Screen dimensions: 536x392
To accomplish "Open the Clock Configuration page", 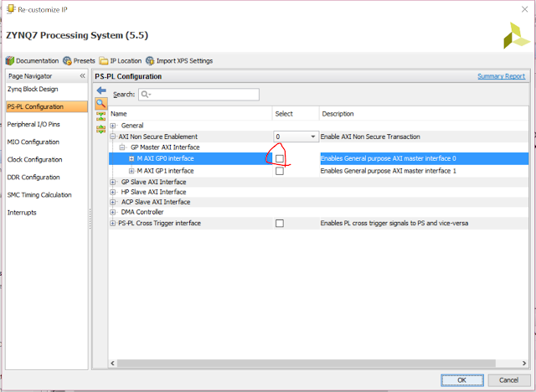I will (34, 160).
